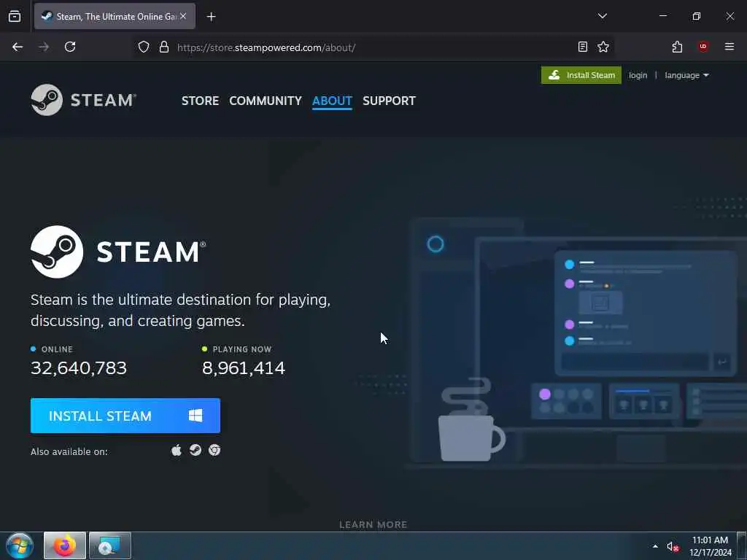Image resolution: width=747 pixels, height=560 pixels.
Task: Bookmark this page with star icon
Action: pyautogui.click(x=603, y=47)
